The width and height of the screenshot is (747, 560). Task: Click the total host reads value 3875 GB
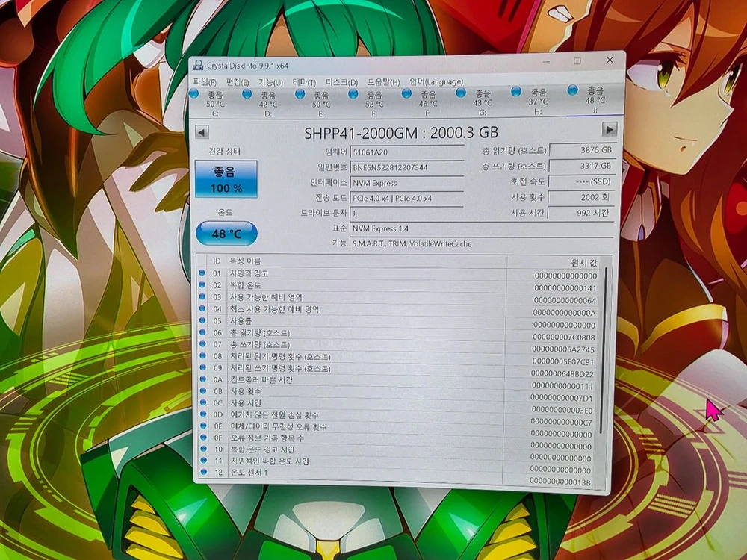coord(582,149)
